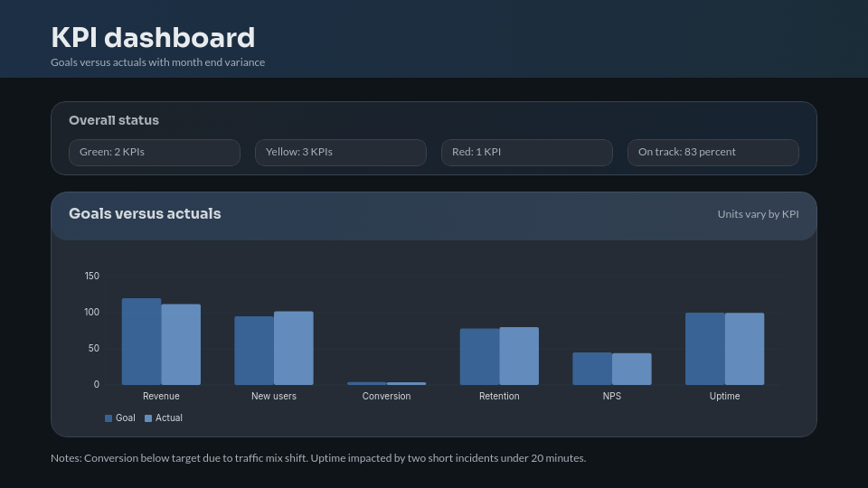The image size is (868, 488).
Task: Select the NPS goal bar
Action: tap(592, 369)
